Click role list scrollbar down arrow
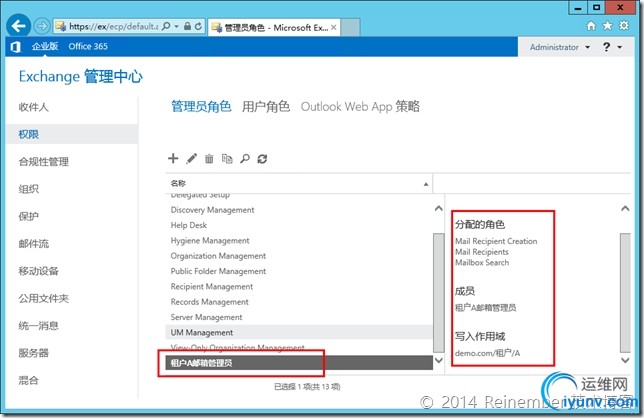The image size is (644, 418). click(439, 361)
